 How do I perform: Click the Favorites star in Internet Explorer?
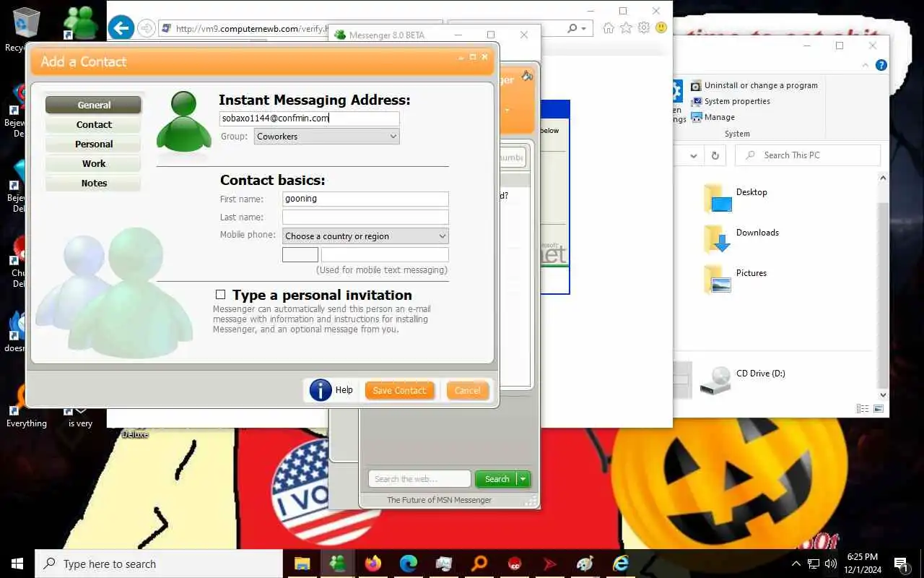tap(626, 28)
